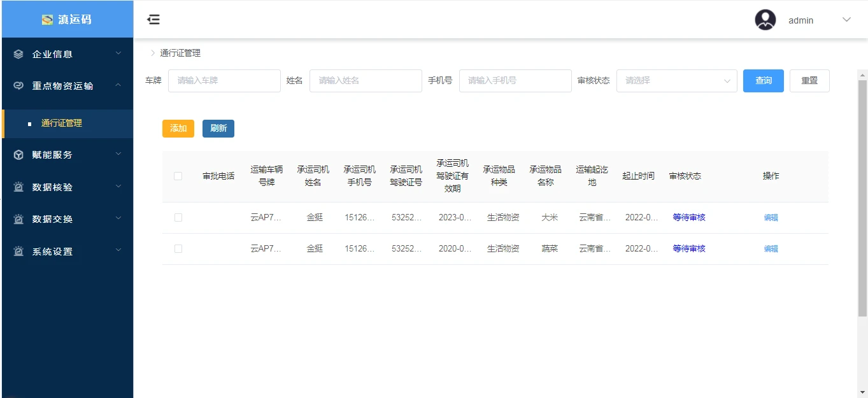Expand the 企业信息 menu chevron
Image resolution: width=868 pixels, height=398 pixels.
pyautogui.click(x=118, y=53)
